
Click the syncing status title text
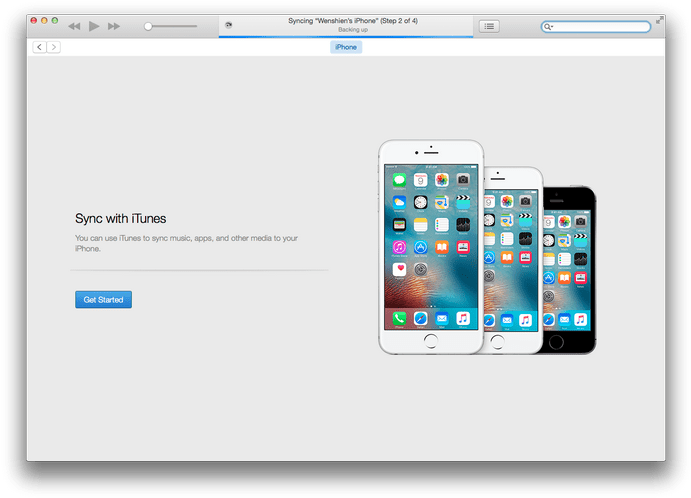353,21
